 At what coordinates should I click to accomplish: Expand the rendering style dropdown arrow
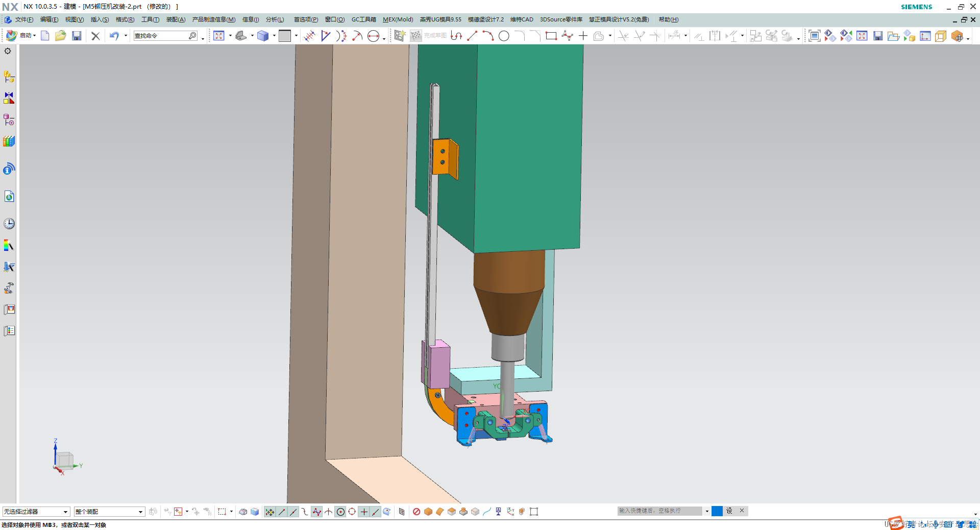[274, 36]
